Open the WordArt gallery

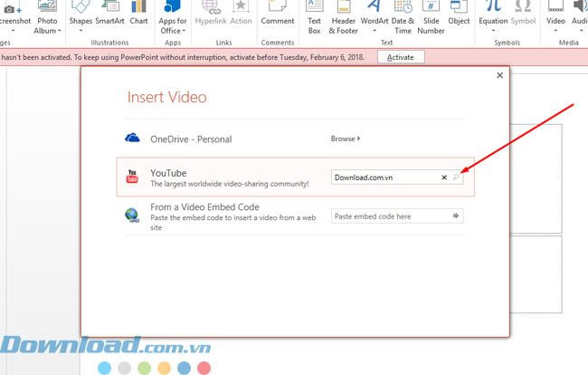click(x=375, y=18)
